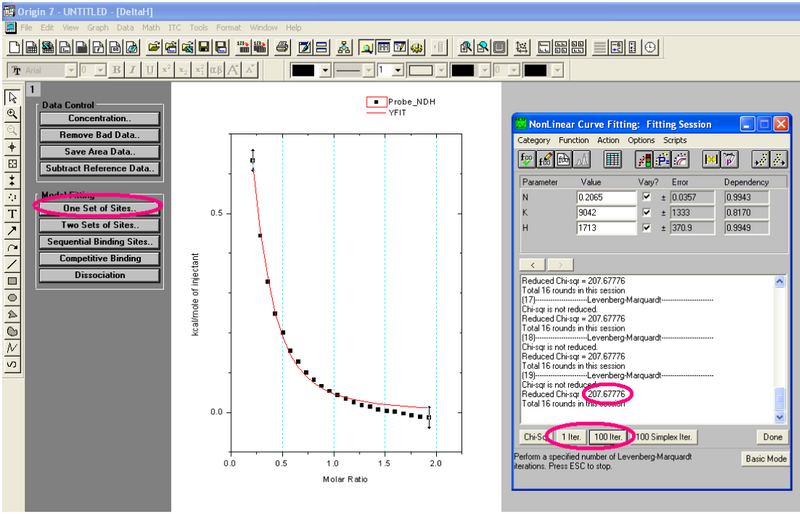Toggle the Vary checkbox for parameter K
Image resolution: width=800 pixels, height=514 pixels.
point(646,212)
